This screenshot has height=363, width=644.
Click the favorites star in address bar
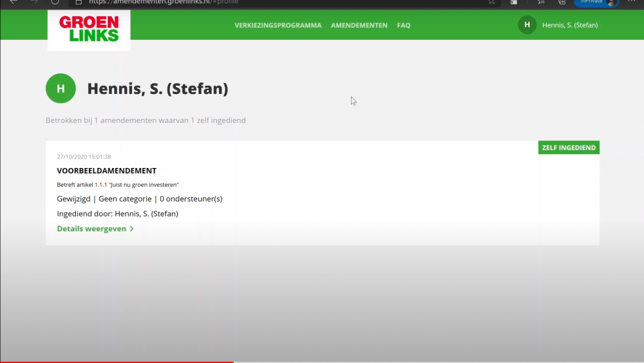tap(491, 2)
